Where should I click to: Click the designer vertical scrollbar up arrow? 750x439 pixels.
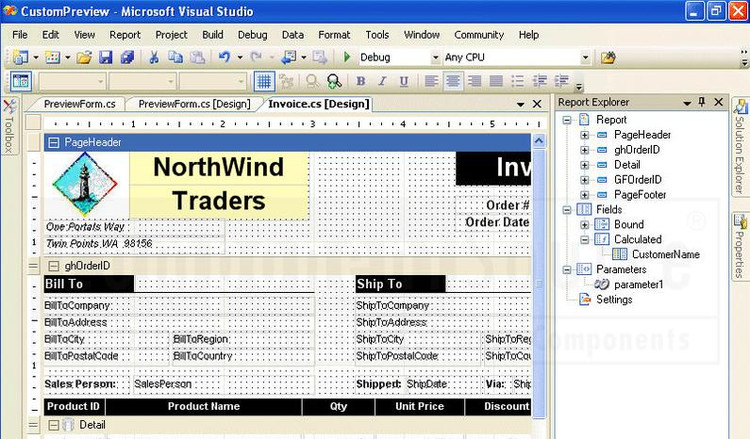(x=539, y=141)
